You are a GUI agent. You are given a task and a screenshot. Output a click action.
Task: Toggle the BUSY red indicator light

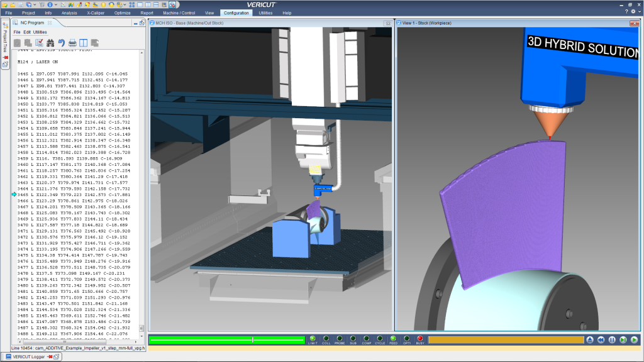420,339
